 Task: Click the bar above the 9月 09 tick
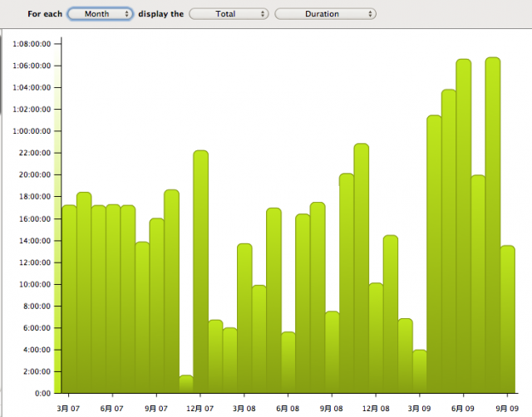pyautogui.click(x=508, y=319)
